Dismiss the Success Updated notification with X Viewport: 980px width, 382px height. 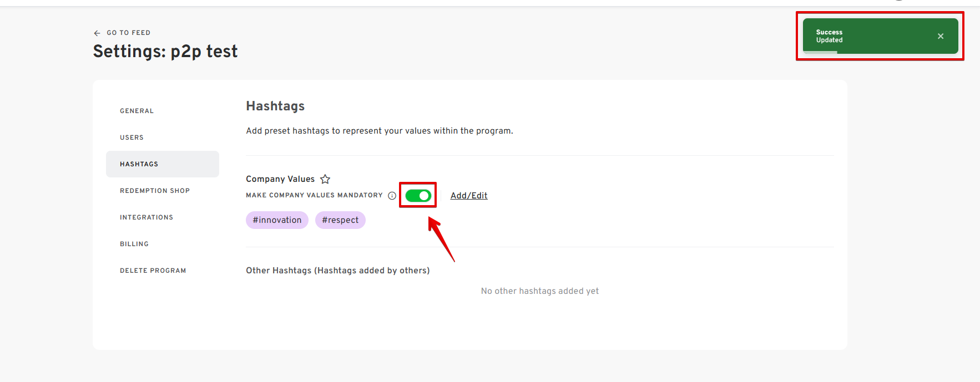(941, 36)
